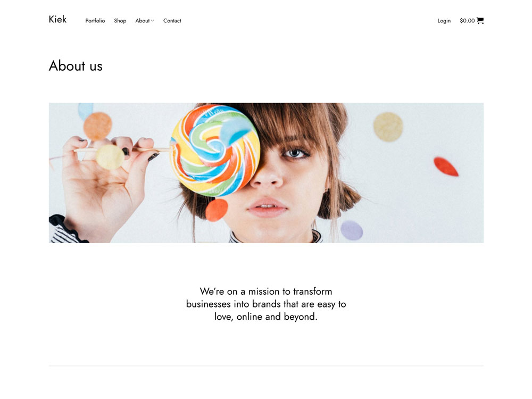Click the girl's visible eye in photo
This screenshot has height=399, width=532.
[x=295, y=154]
